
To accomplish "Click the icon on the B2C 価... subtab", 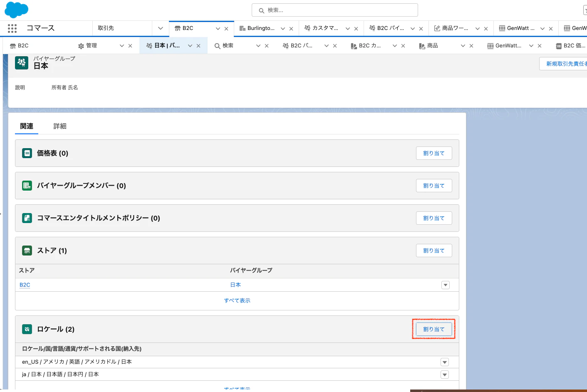I will click(x=559, y=46).
